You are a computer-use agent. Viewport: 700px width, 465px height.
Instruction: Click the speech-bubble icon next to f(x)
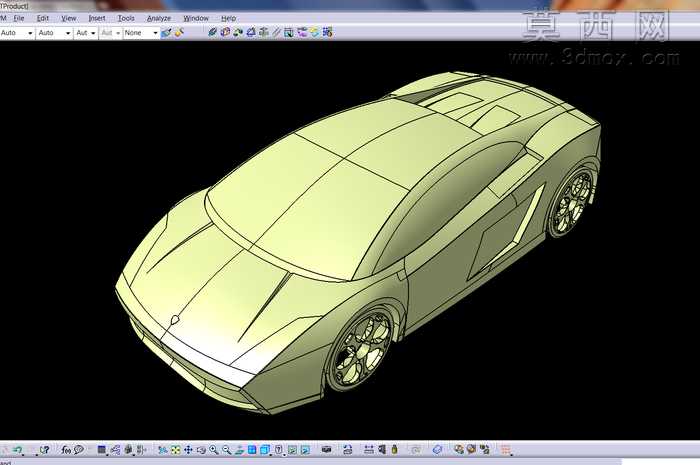click(79, 450)
